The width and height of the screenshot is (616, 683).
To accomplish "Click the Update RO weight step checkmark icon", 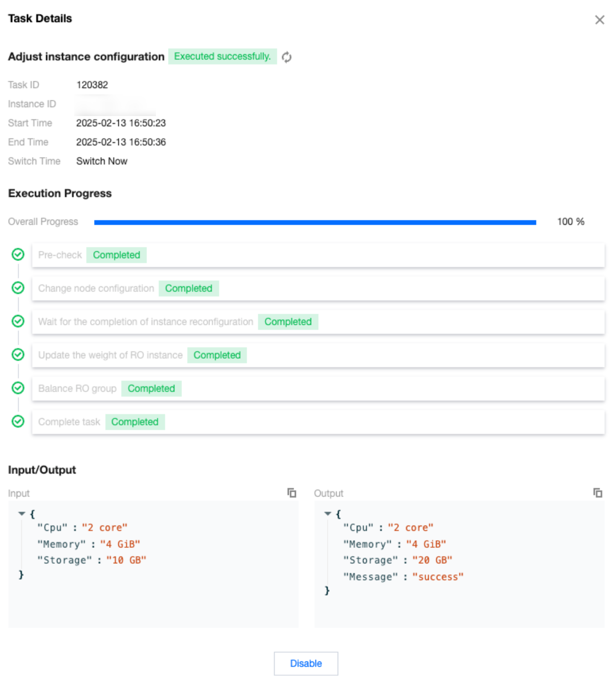I will click(18, 354).
